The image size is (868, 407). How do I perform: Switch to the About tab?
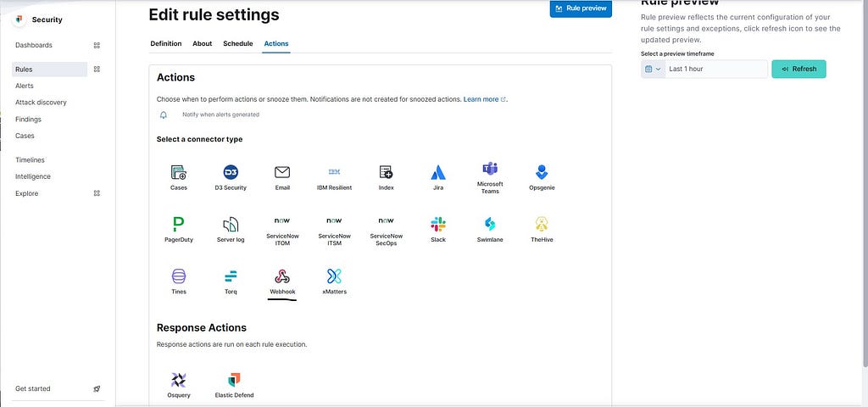coord(202,43)
